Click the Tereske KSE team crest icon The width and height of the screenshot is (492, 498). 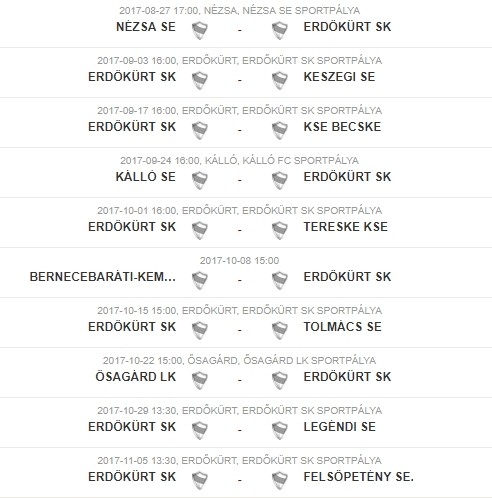pyautogui.click(x=280, y=230)
